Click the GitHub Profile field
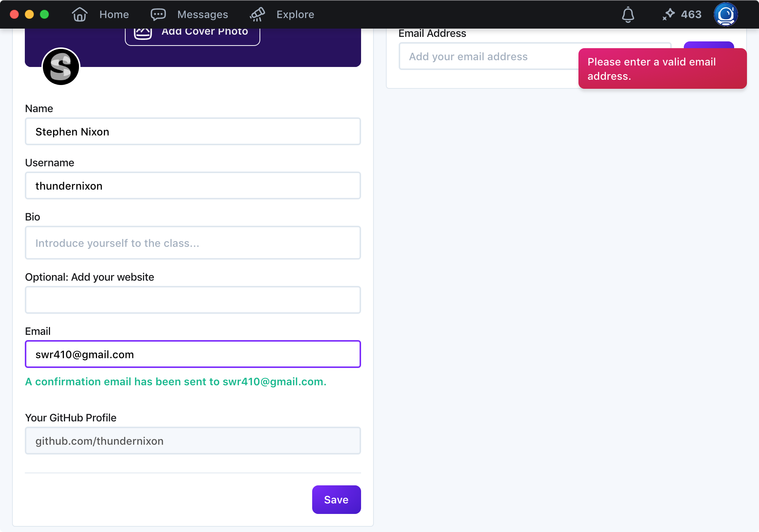759x532 pixels. pyautogui.click(x=193, y=441)
